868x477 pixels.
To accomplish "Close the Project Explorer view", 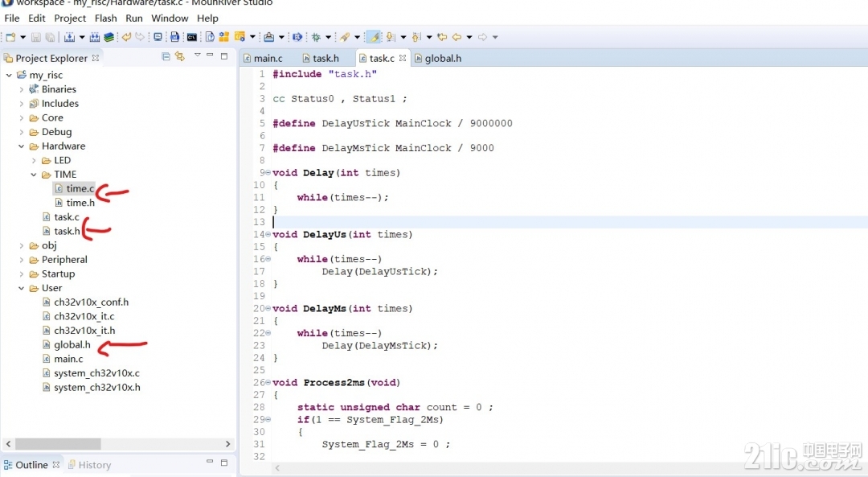I will click(95, 58).
